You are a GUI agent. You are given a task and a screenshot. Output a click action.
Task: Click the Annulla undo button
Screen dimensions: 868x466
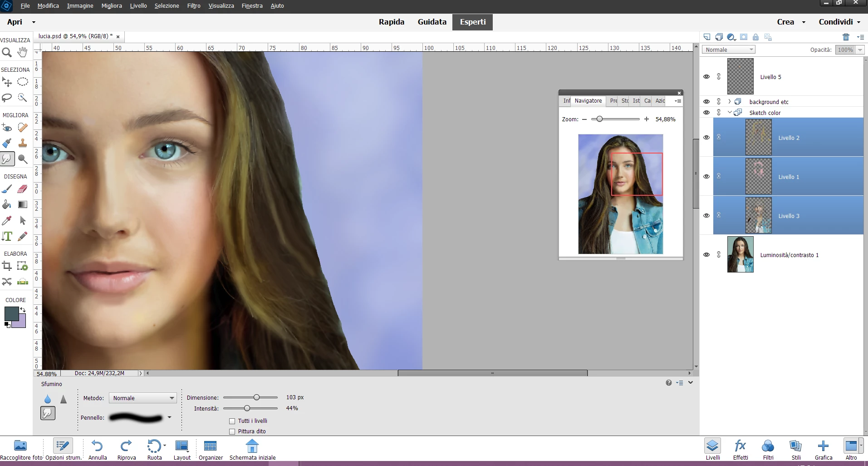(x=98, y=450)
